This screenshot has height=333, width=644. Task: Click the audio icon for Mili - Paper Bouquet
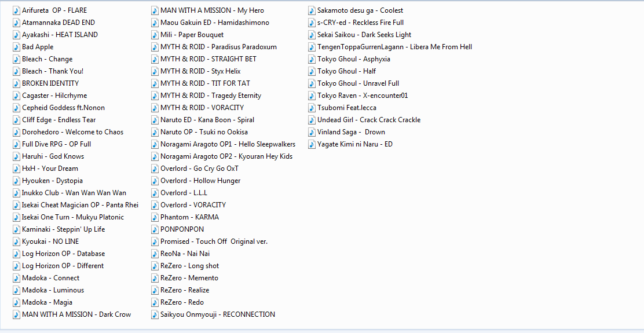tap(155, 35)
